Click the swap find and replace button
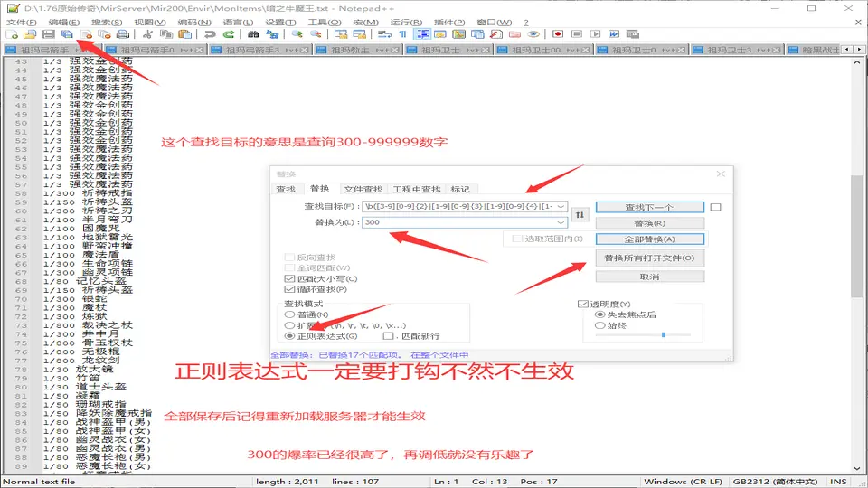The width and height of the screenshot is (868, 488). [580, 215]
